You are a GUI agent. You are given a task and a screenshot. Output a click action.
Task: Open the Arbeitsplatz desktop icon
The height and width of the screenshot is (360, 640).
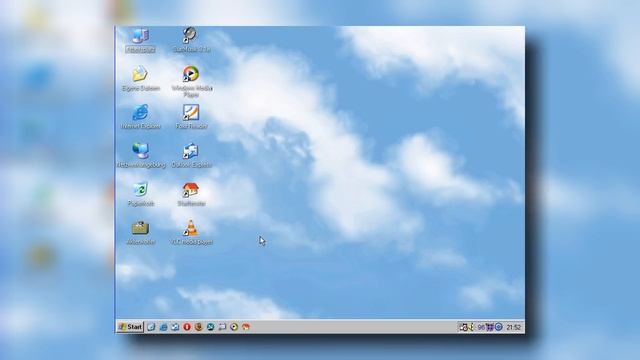click(140, 40)
